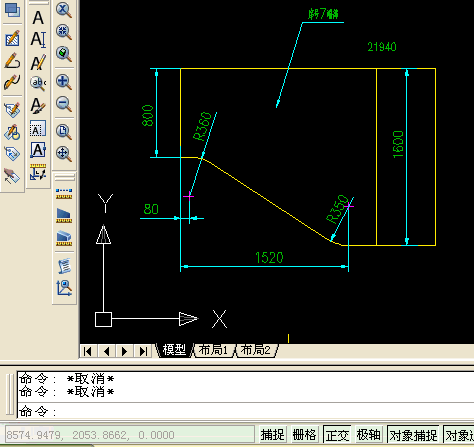Screen dimensions: 474x447
Task: Select the Single Line Text tool
Action: coord(38,39)
